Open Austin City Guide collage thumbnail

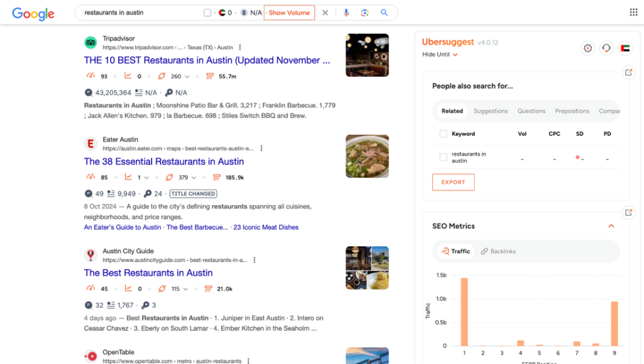(367, 268)
